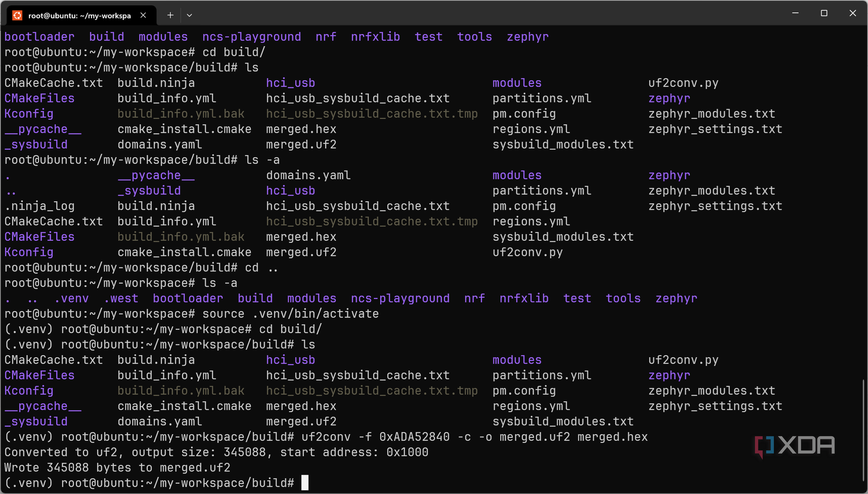Screen dimensions: 868x494
Task: Close the terminal window
Action: coord(853,13)
